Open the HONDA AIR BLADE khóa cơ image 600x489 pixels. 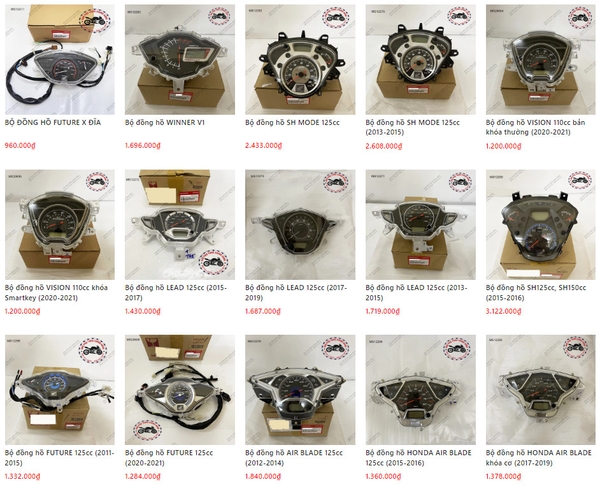pyautogui.click(x=541, y=390)
